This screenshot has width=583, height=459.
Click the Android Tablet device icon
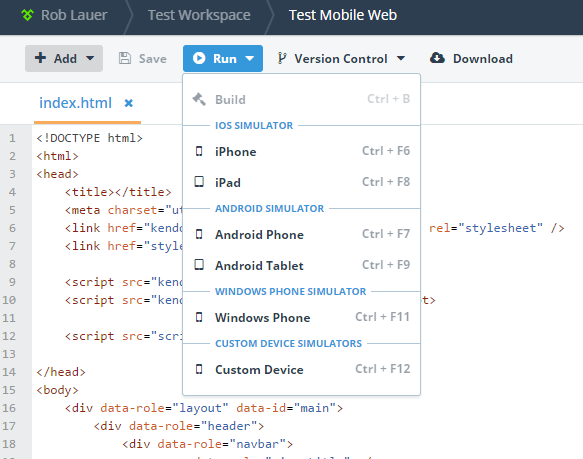tap(199, 265)
